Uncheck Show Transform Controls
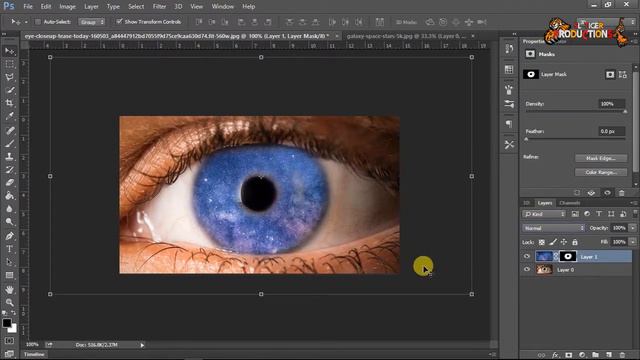This screenshot has width=640, height=360. click(x=119, y=22)
